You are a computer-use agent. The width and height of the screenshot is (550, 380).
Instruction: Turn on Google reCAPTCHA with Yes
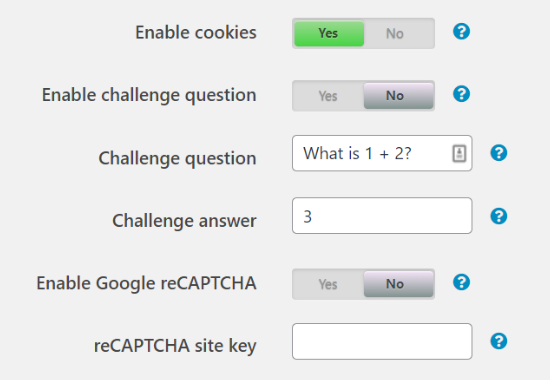329,284
